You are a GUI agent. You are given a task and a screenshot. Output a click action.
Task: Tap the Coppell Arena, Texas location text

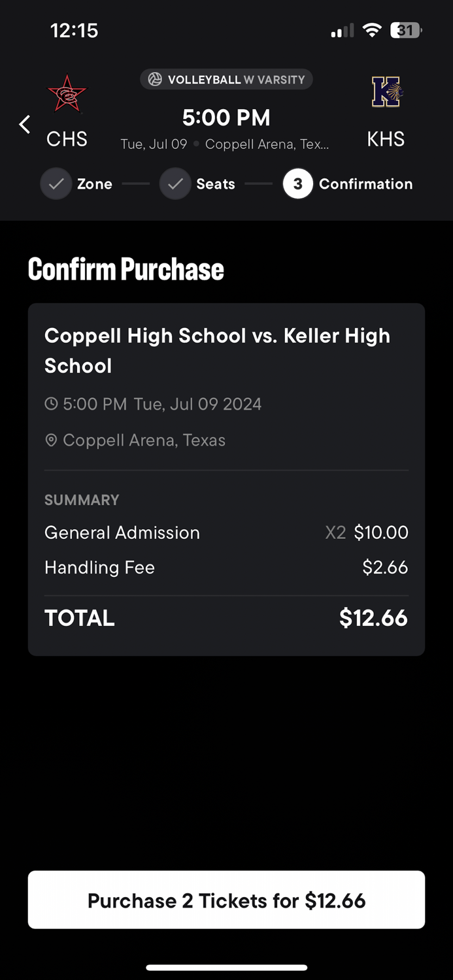pyautogui.click(x=144, y=440)
